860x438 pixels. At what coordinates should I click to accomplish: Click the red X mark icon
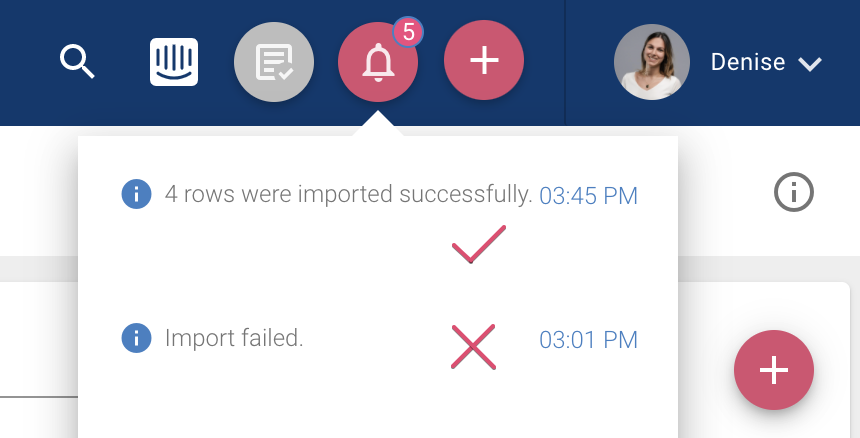click(x=473, y=347)
